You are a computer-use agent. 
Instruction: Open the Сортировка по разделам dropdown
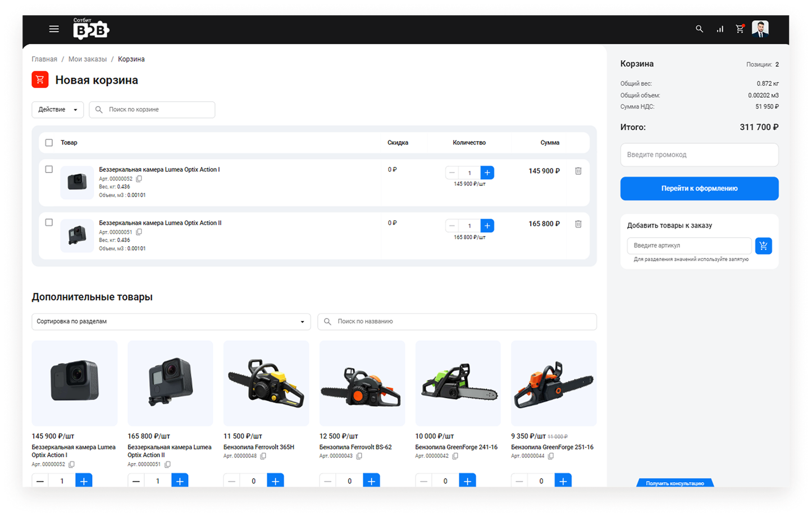[x=171, y=321]
